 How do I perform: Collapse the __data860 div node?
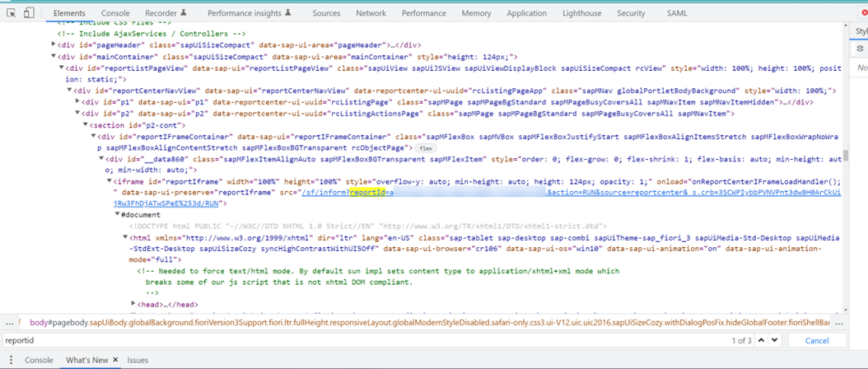[x=101, y=159]
